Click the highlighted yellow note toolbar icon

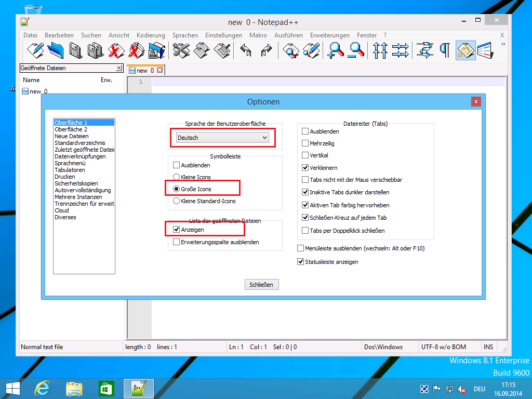point(465,50)
